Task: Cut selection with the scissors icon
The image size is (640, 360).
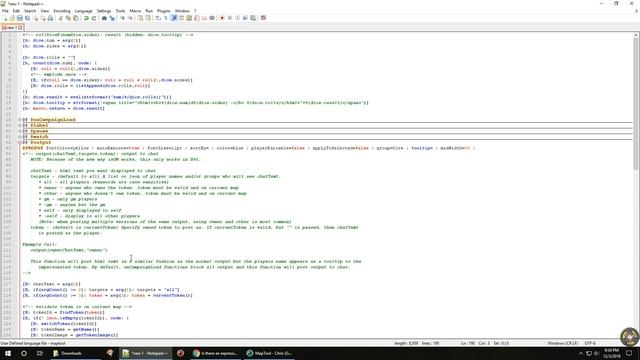Action: (x=61, y=18)
